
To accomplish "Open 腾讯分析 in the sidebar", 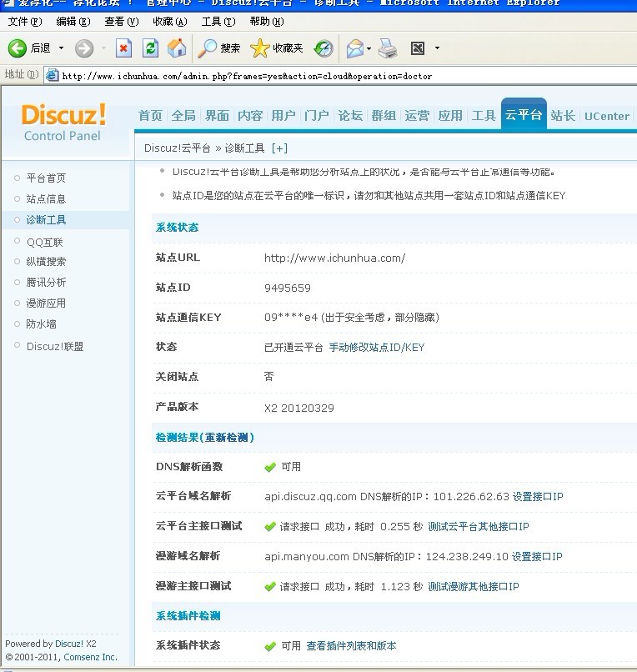I will (x=46, y=282).
